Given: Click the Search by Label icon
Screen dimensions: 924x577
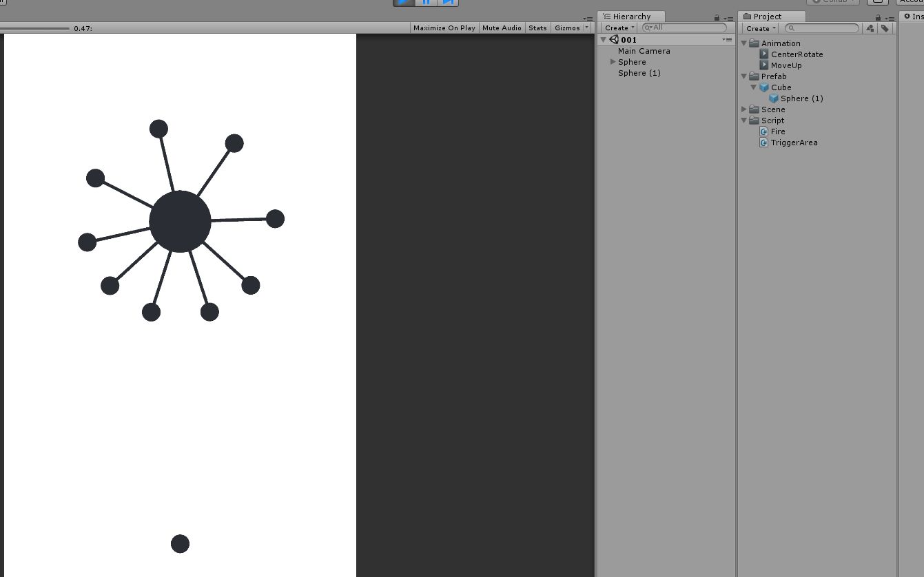Looking at the screenshot, I should click(885, 28).
